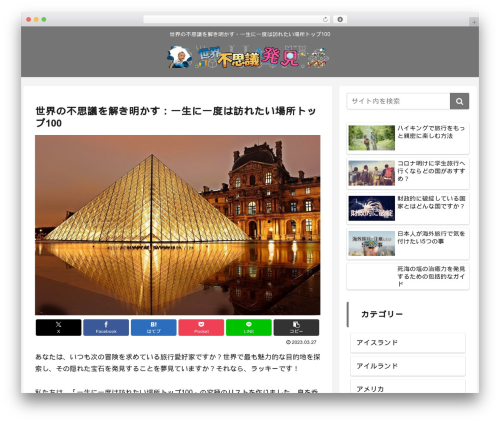
Task: Click the site logo banner 世界不思議発見
Action: pos(248,57)
